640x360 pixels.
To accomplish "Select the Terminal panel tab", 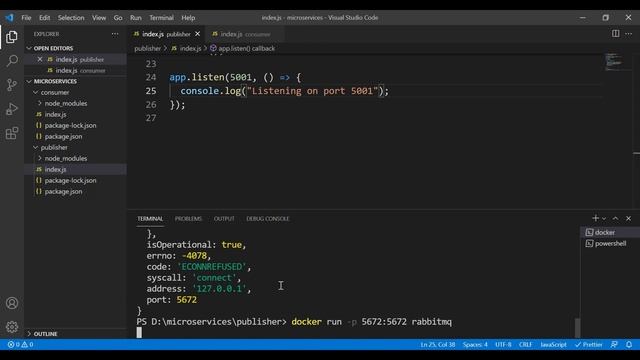I will [x=150, y=219].
